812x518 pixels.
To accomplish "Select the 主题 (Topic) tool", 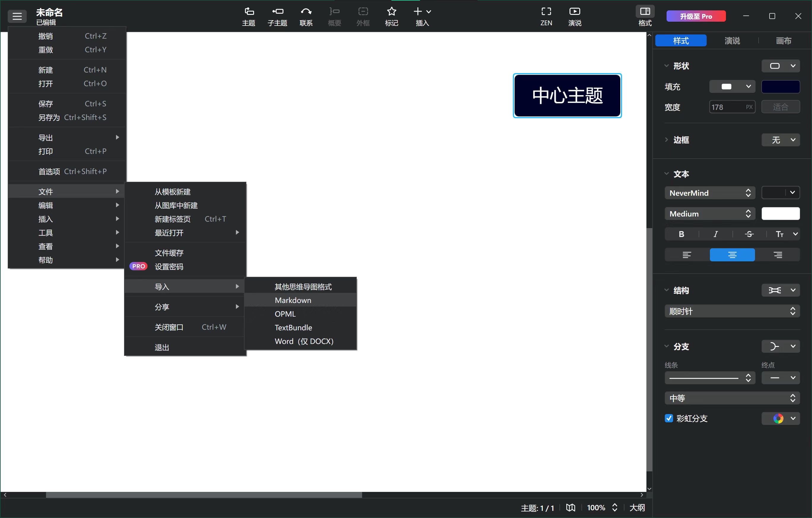I will [248, 16].
